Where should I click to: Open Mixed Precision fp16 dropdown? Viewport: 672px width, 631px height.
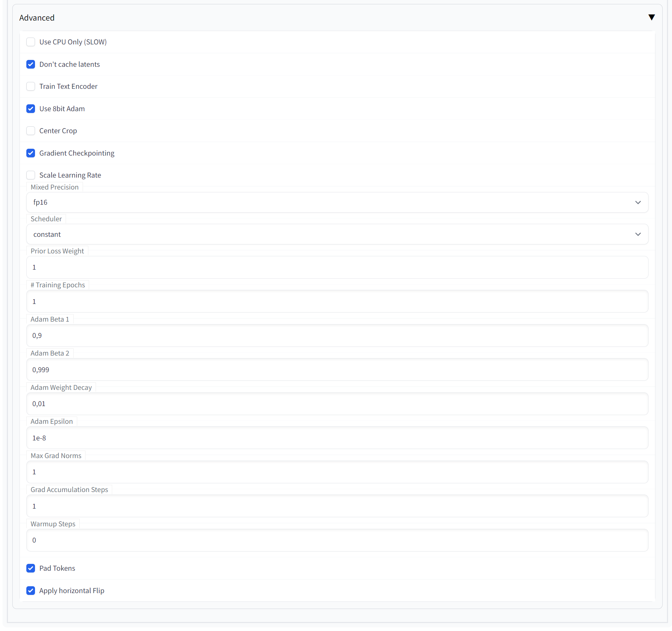coord(337,202)
